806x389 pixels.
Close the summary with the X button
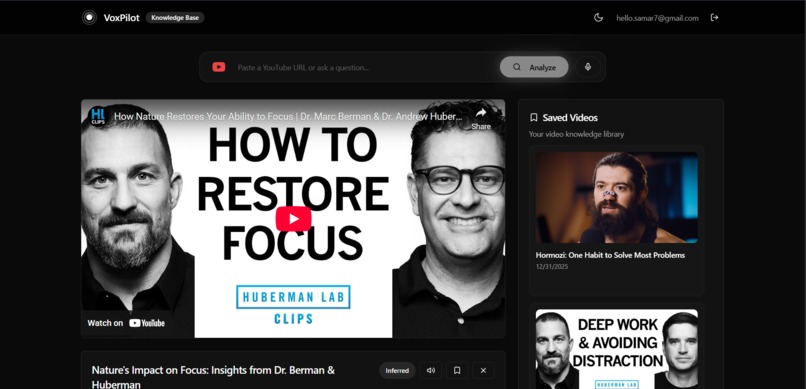click(x=483, y=371)
